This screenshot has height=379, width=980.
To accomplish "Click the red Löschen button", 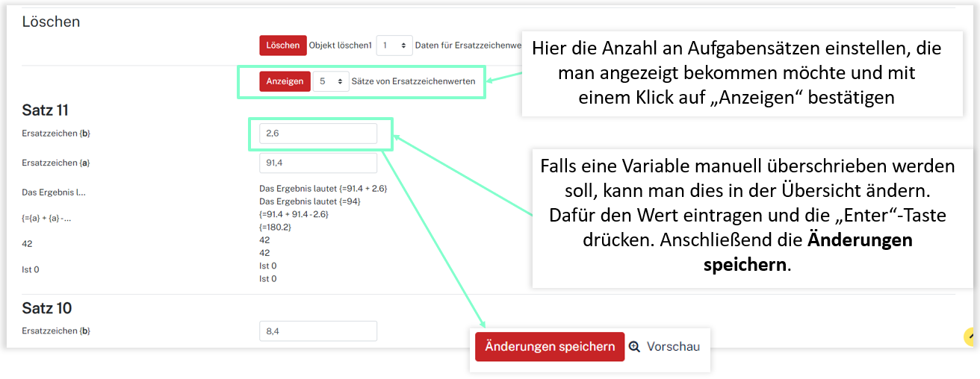I will 283,46.
